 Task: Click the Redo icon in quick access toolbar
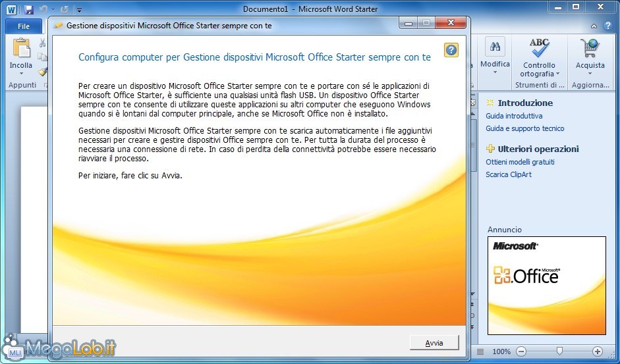pos(65,9)
